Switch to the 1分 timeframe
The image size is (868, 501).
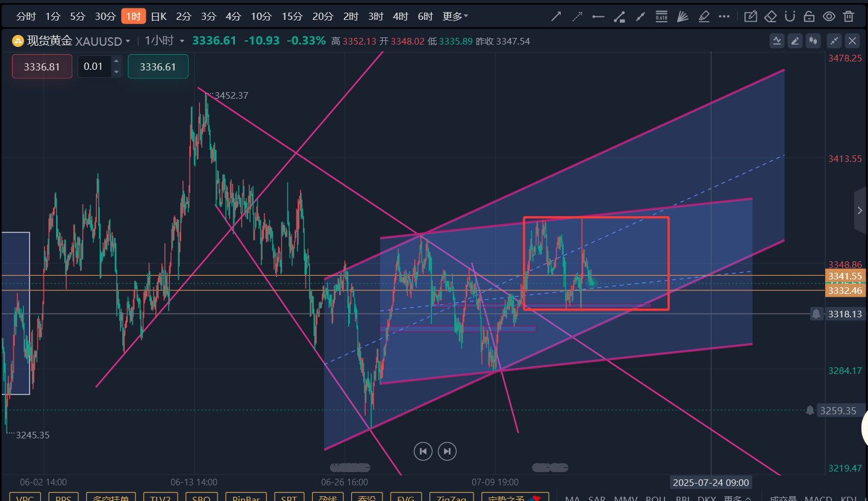click(x=53, y=16)
